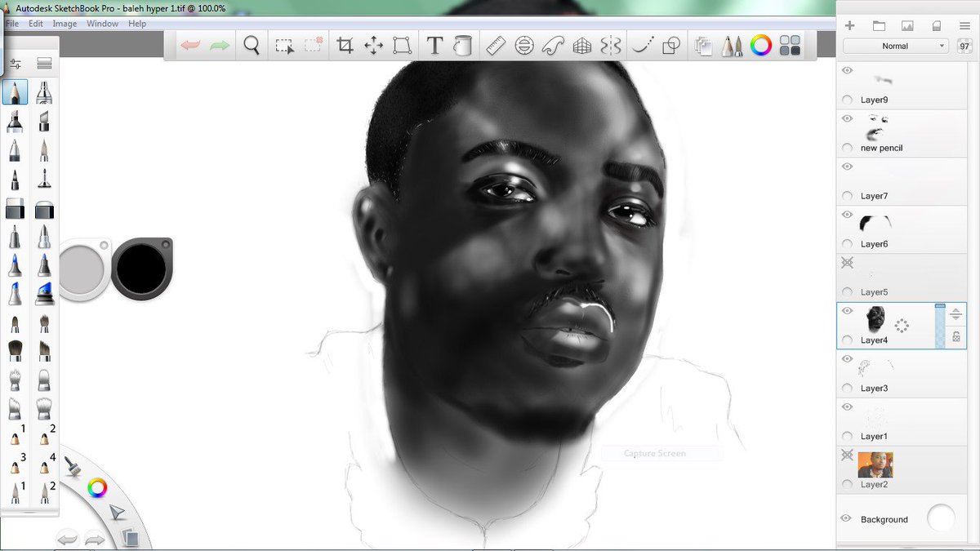Open the Layer Editor icon in toolbar
Screen dimensions: 980x551
[x=702, y=46]
